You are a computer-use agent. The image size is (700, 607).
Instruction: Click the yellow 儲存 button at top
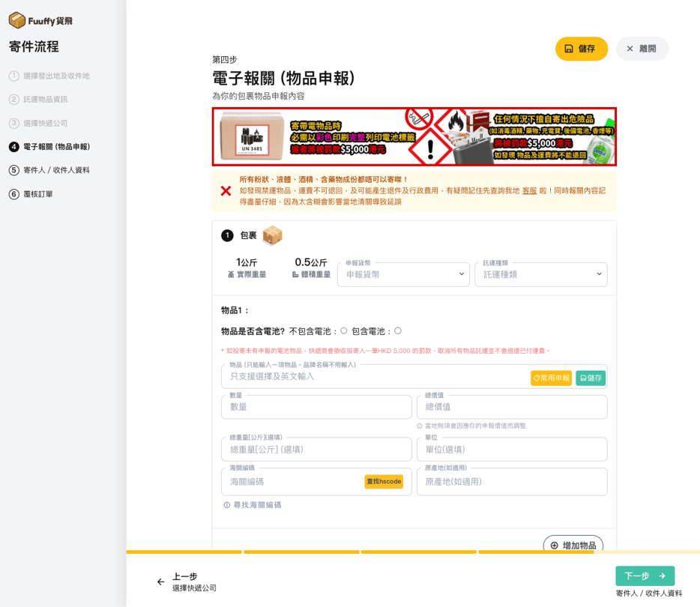(x=581, y=49)
